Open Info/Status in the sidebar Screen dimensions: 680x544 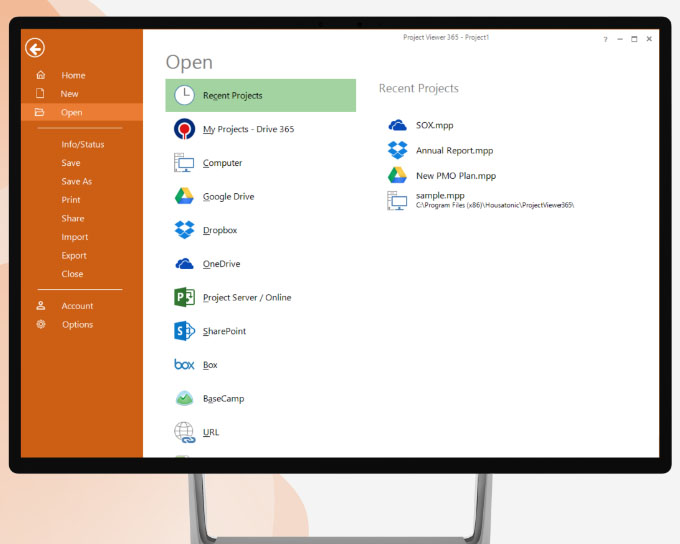tap(83, 144)
